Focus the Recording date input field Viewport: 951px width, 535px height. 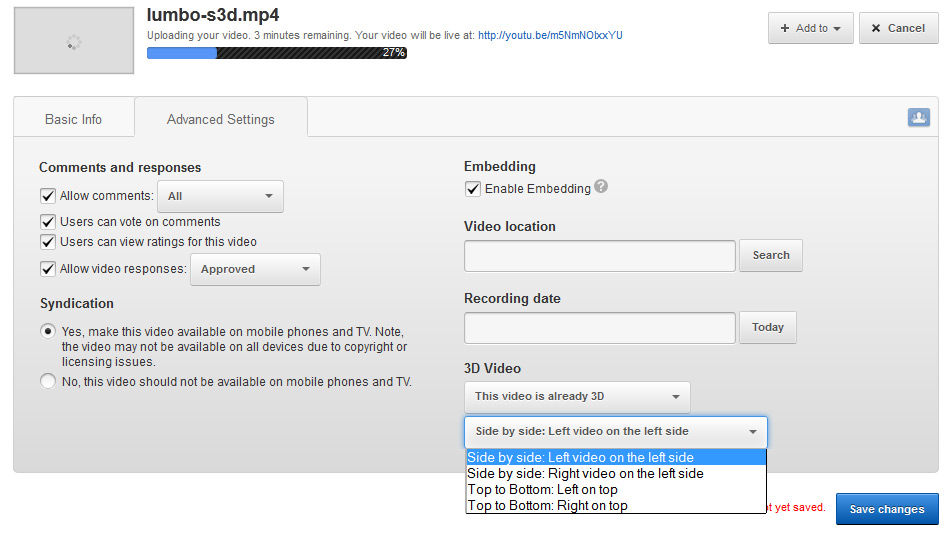point(600,328)
